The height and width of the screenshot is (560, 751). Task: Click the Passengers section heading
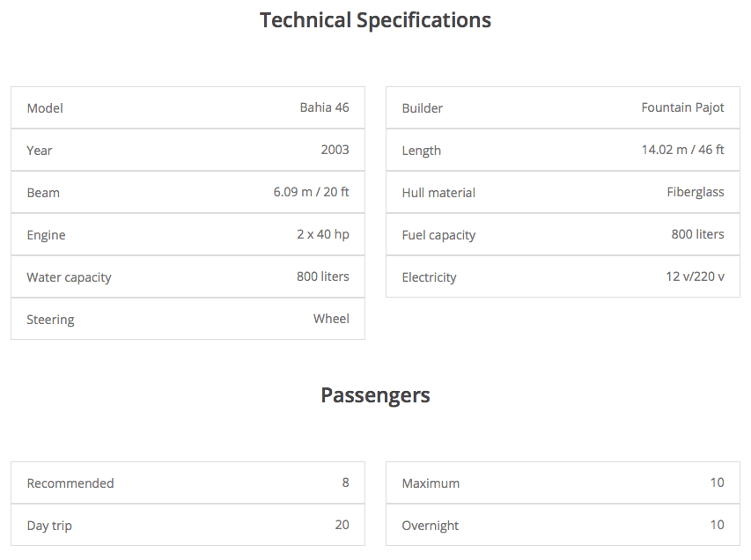pos(375,395)
